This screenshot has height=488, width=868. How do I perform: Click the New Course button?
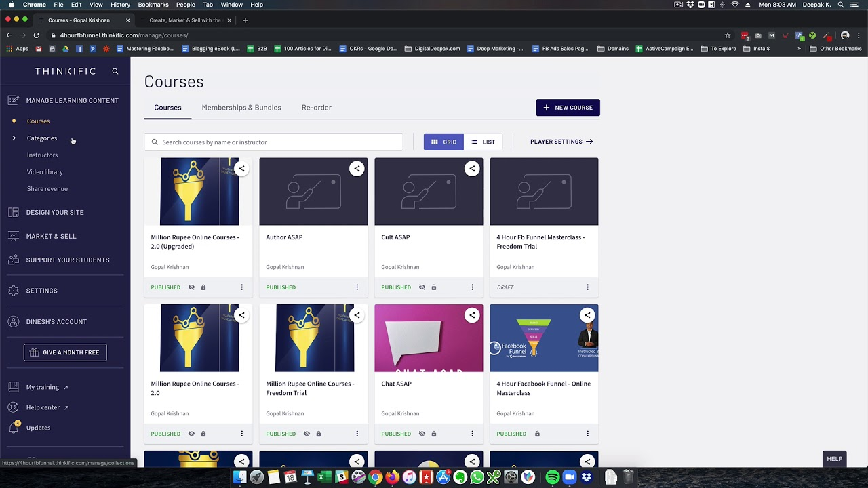568,108
